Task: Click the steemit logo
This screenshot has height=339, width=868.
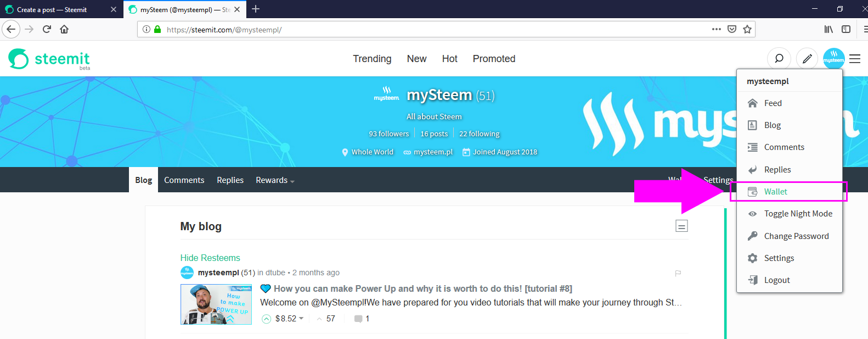Action: [49, 59]
